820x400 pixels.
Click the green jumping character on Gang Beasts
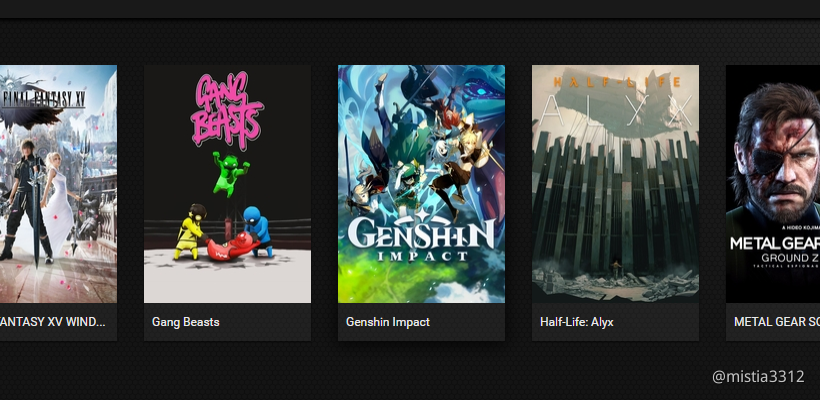[230, 174]
